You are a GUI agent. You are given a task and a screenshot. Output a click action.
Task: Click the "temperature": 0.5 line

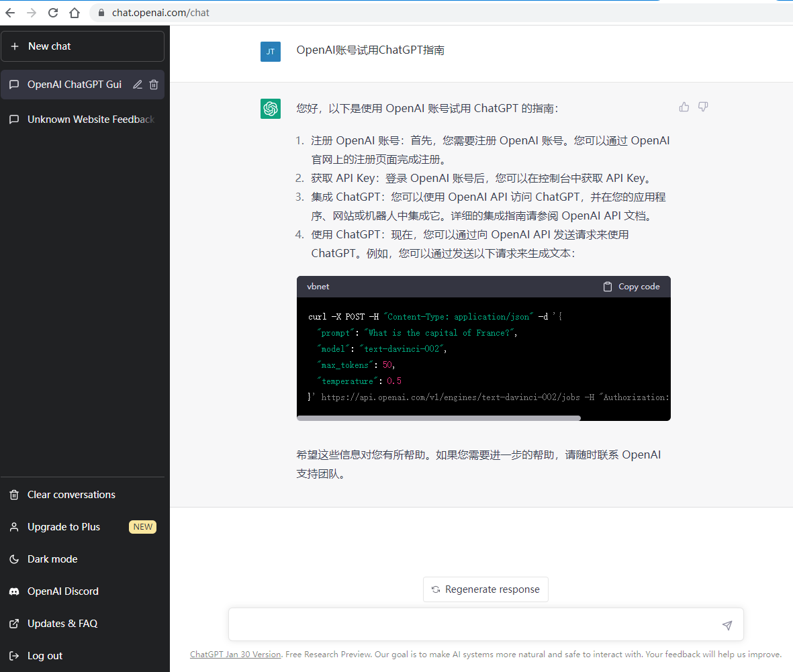(x=359, y=381)
